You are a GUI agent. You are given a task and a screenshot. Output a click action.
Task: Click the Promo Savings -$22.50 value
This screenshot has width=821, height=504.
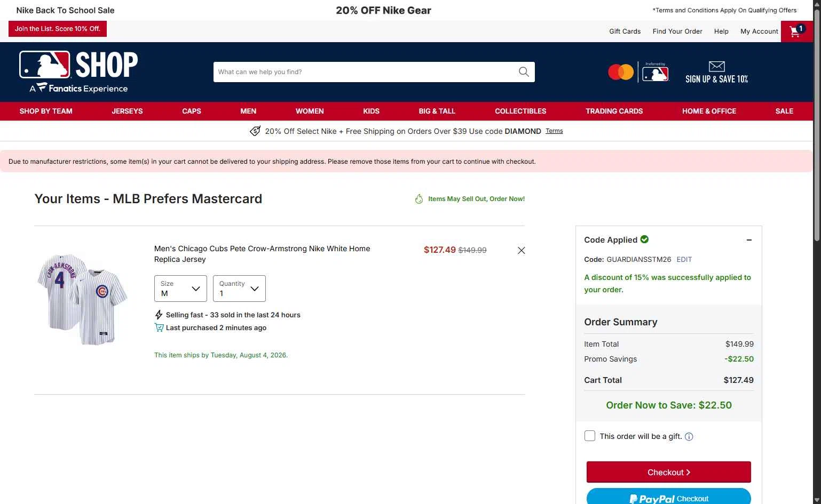[739, 359]
